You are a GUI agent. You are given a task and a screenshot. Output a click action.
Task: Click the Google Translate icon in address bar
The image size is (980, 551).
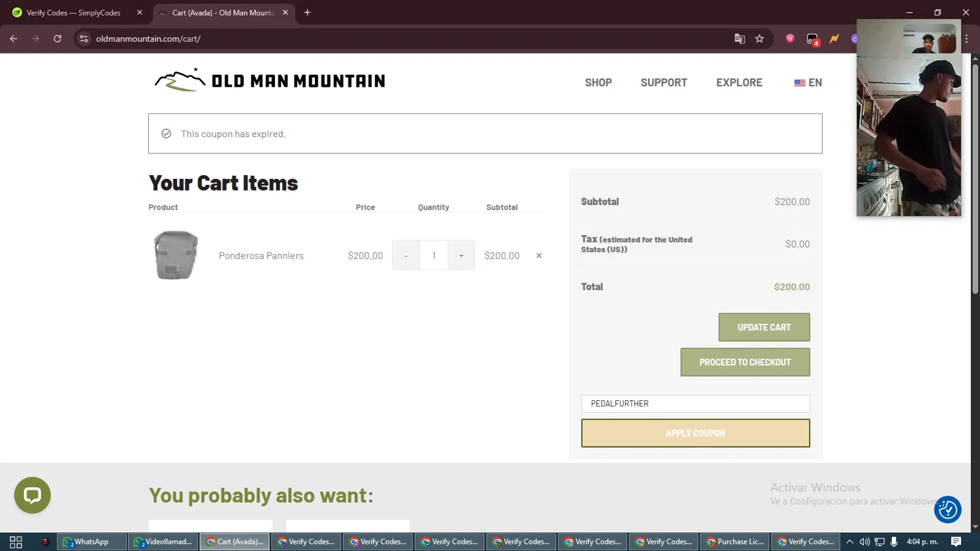click(740, 39)
